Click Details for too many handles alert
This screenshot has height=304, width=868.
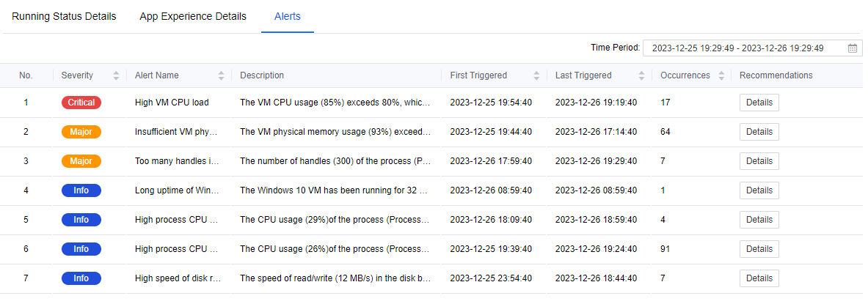point(759,161)
